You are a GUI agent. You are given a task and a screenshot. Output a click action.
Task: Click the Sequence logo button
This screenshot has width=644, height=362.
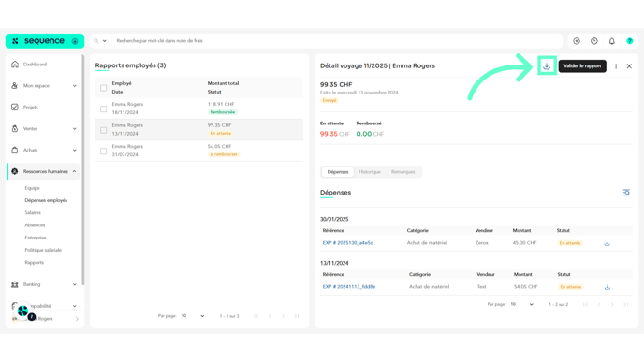click(x=45, y=41)
